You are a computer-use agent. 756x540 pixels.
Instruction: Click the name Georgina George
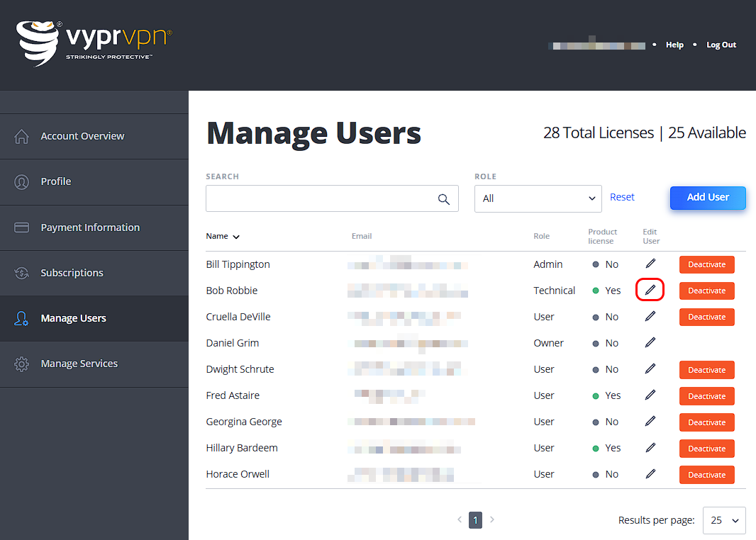point(244,422)
